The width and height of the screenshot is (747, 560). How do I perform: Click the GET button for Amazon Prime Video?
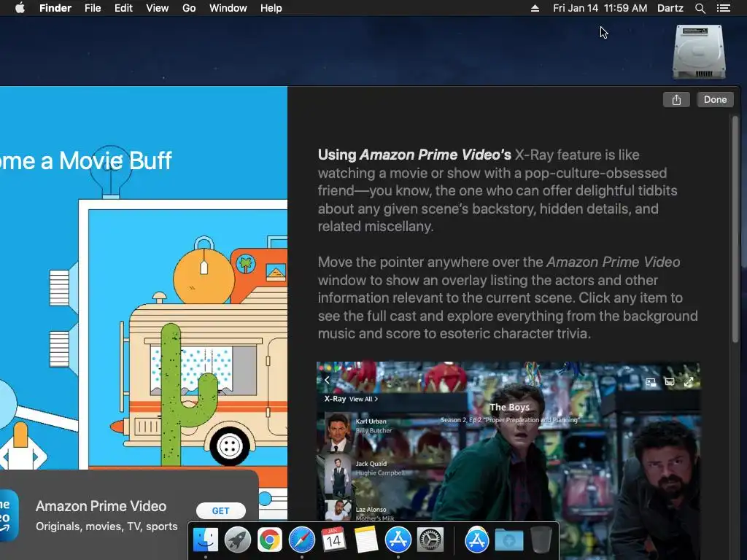220,510
